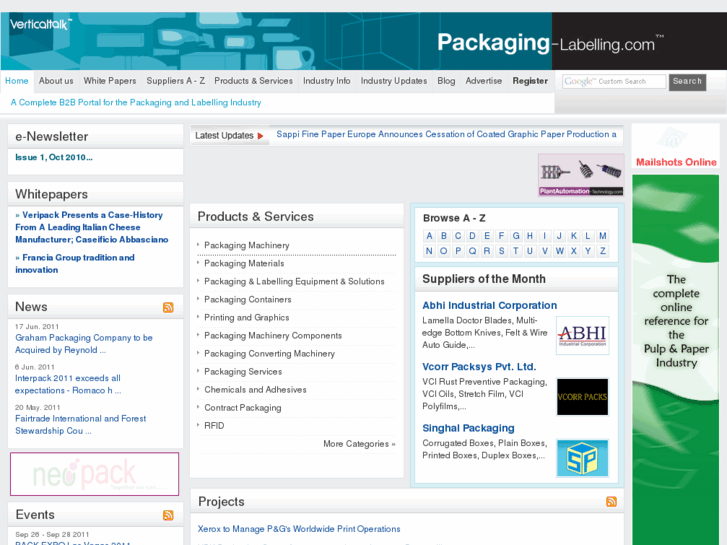Image resolution: width=727 pixels, height=545 pixels.
Task: Open the SP Singhal Packaging logo
Action: point(582,458)
